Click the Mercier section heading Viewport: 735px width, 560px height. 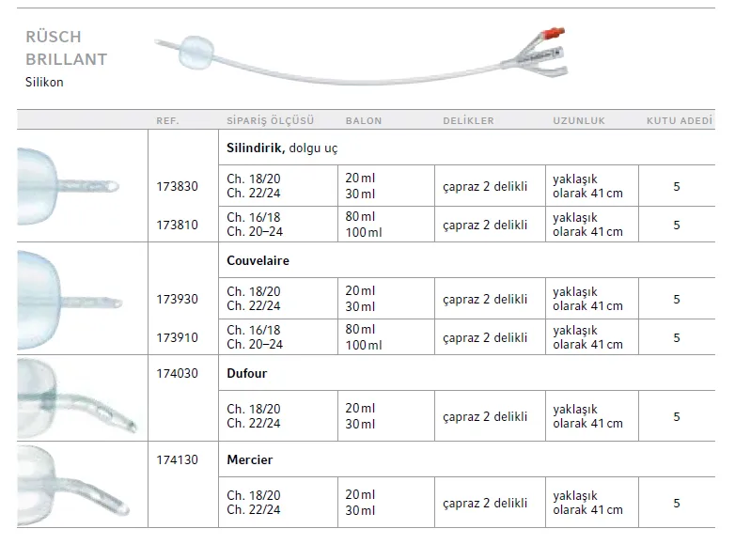click(250, 460)
